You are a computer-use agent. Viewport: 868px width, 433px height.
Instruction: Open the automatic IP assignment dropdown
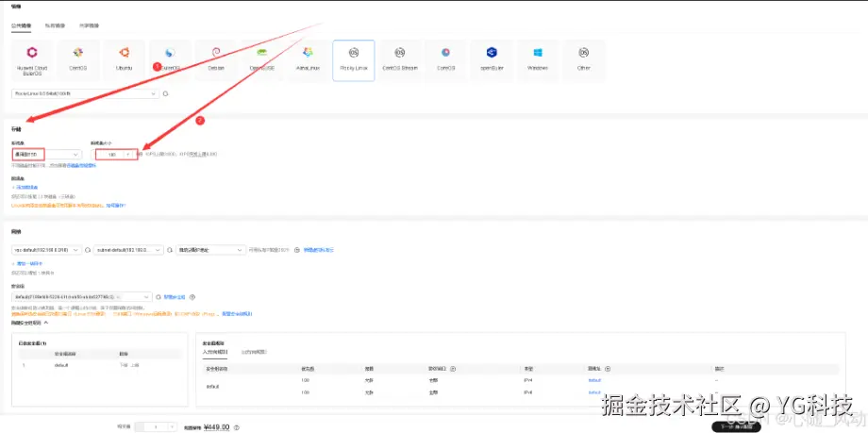(x=210, y=250)
